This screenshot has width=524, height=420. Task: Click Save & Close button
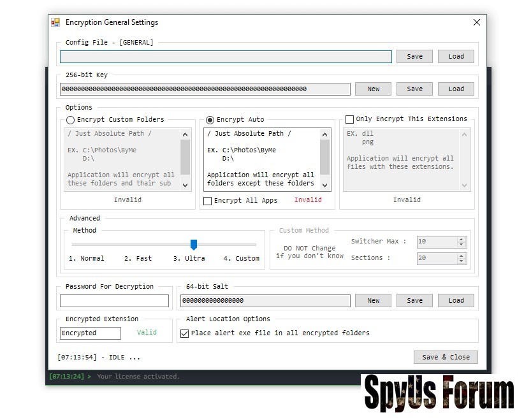(x=445, y=357)
